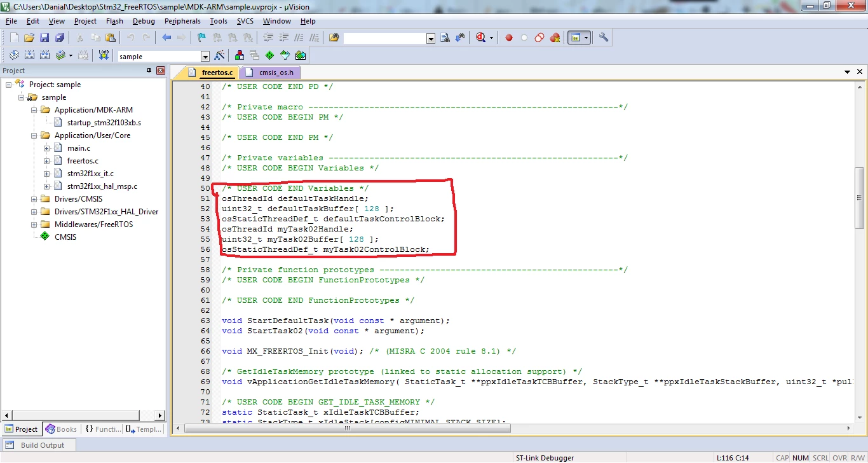The width and height of the screenshot is (868, 463).
Task: Expand the Drivers/STM32F1xx_HAL_Driver group
Action: [34, 212]
